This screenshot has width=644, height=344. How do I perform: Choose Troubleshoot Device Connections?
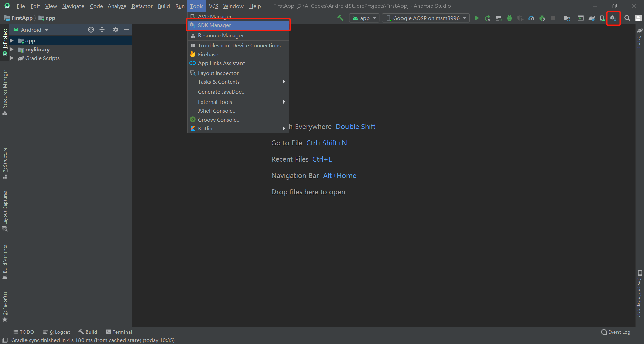point(238,45)
